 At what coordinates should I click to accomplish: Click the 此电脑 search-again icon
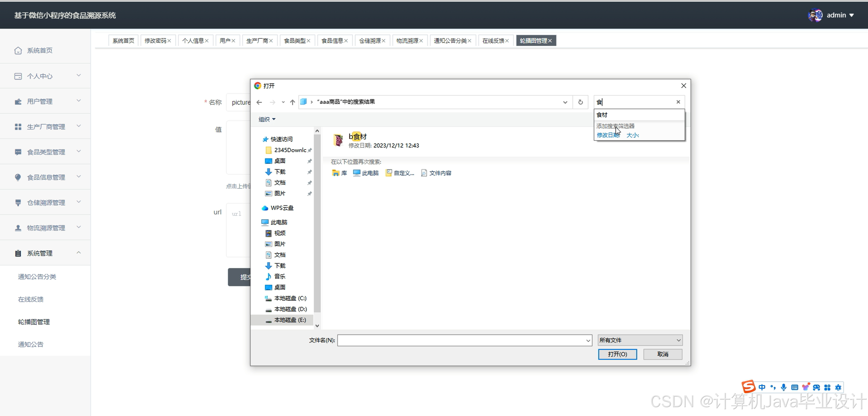coord(356,173)
